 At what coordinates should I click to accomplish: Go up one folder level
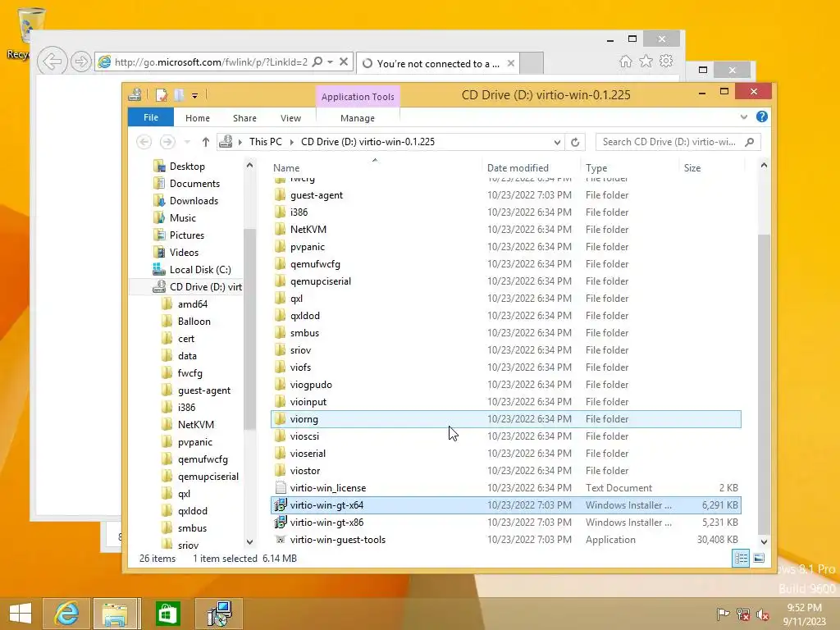(x=206, y=142)
